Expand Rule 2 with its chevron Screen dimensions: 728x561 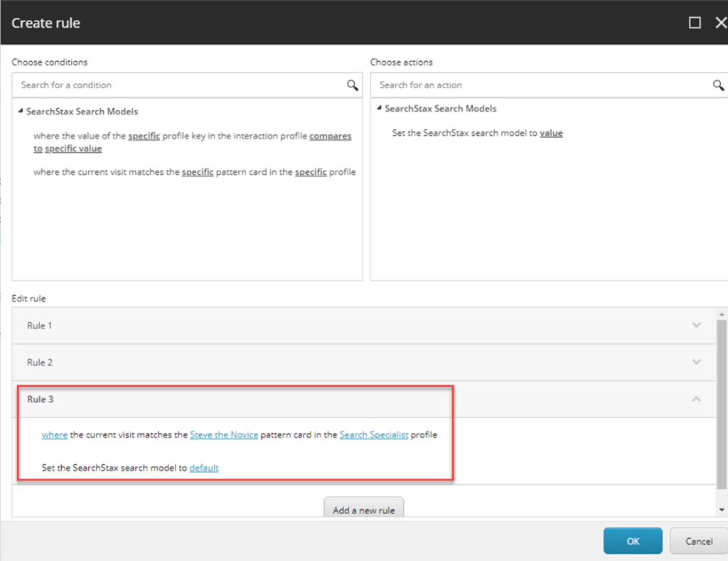[x=696, y=362]
